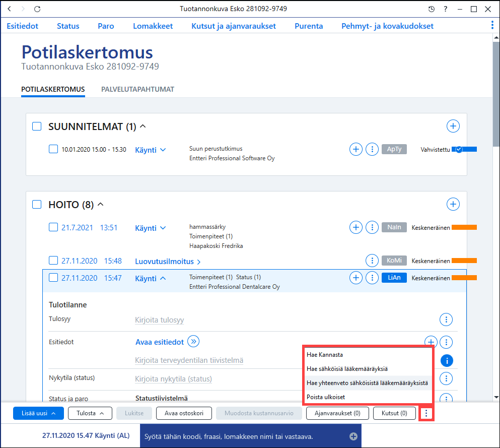The height and width of the screenshot is (448, 500).
Task: Check the 21.7.2021 13:51 row checkbox
Action: 53,227
